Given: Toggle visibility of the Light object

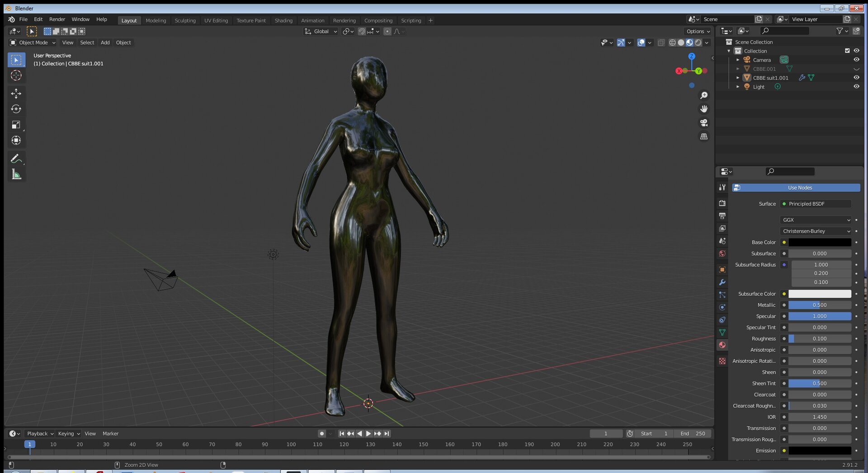Looking at the screenshot, I should (856, 87).
